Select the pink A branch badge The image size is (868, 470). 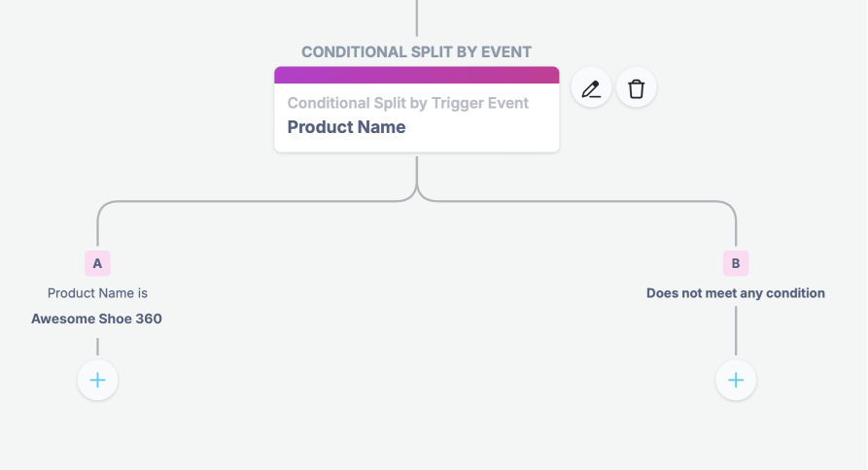click(97, 263)
